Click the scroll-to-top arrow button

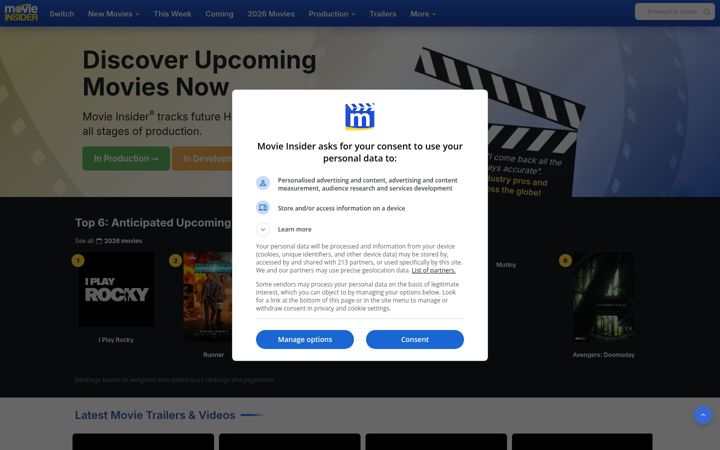click(x=703, y=415)
